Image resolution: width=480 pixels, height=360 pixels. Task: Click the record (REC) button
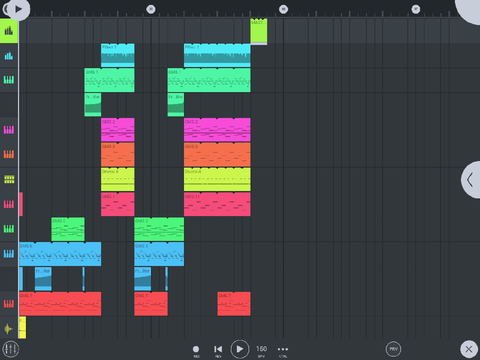coord(196,349)
